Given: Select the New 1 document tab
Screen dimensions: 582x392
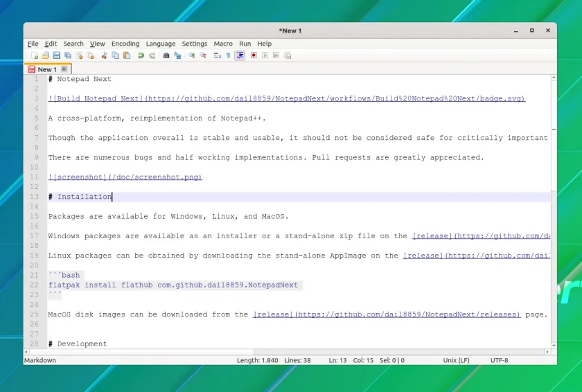Looking at the screenshot, I should pos(47,69).
